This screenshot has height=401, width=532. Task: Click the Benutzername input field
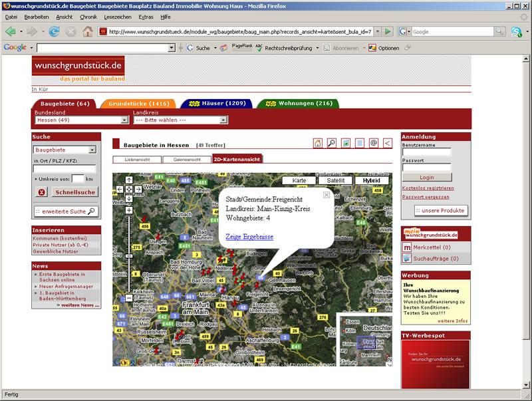pos(427,152)
